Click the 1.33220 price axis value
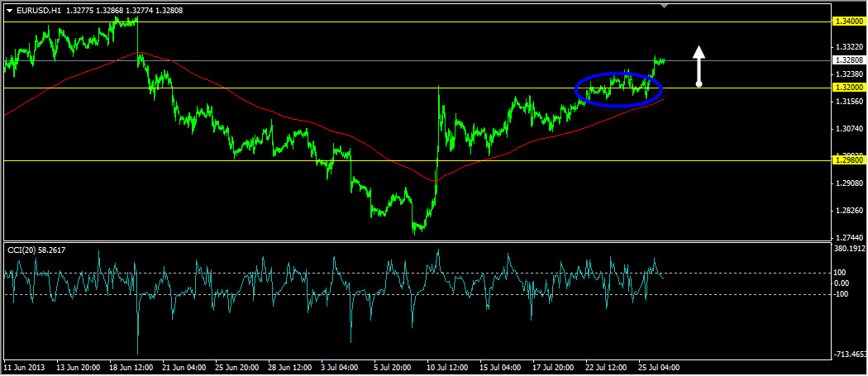 [849, 46]
